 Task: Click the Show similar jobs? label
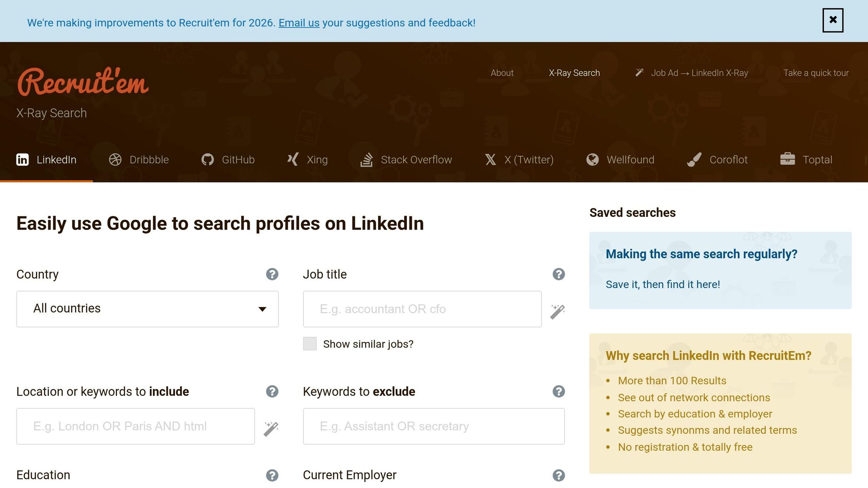pos(368,344)
